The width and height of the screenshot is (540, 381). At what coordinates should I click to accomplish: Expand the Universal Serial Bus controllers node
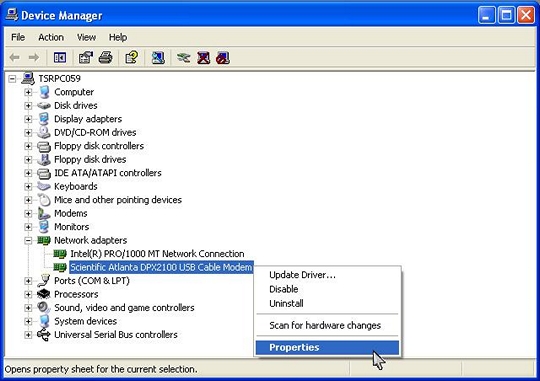[28, 335]
